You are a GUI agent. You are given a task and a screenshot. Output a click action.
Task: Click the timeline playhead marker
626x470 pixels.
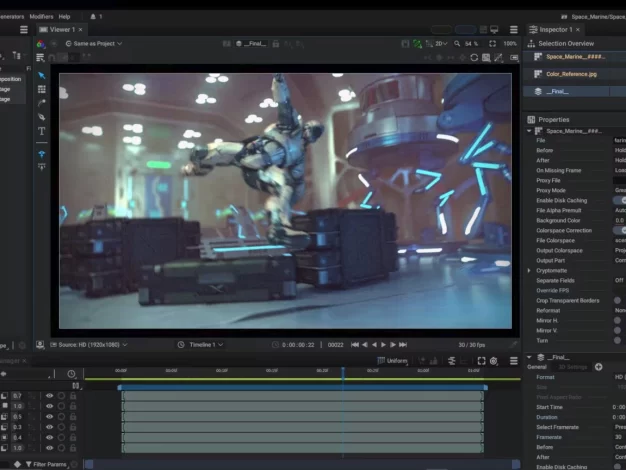pyautogui.click(x=342, y=372)
